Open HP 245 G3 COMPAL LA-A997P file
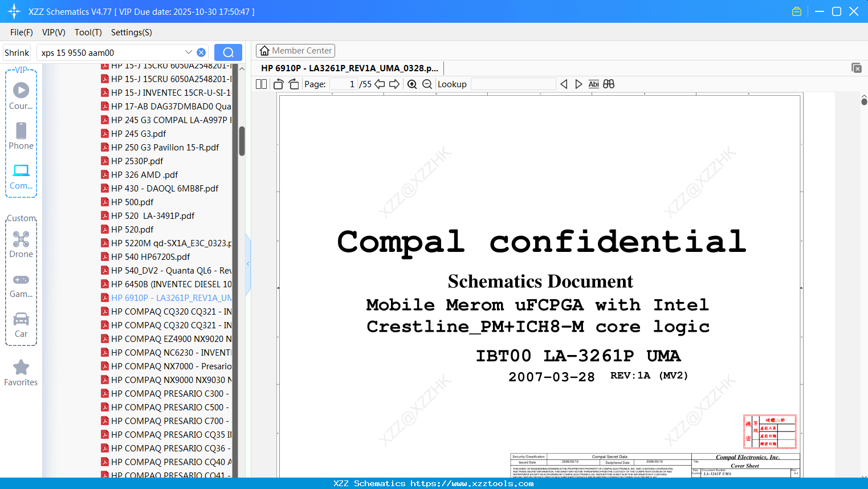This screenshot has height=489, width=868. 166,120
